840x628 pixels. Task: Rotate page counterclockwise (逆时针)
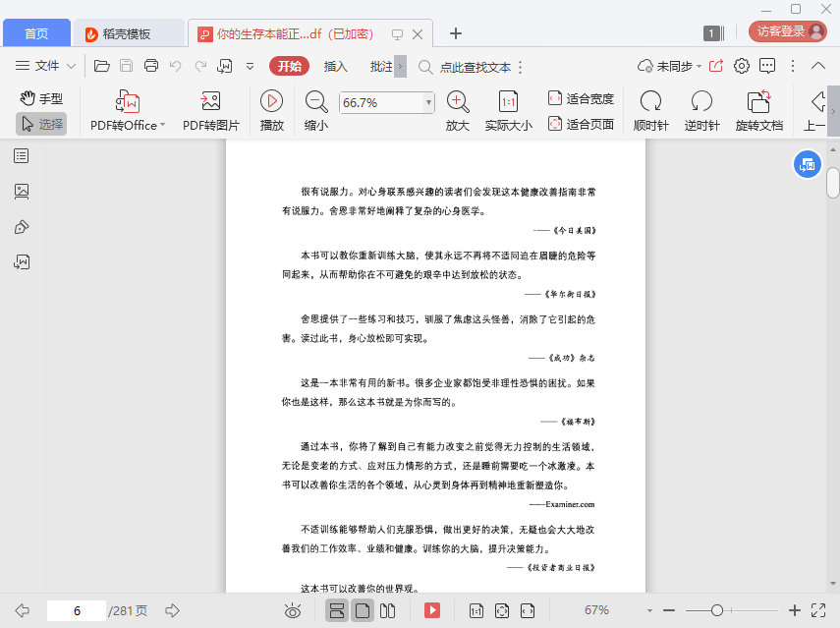701,111
